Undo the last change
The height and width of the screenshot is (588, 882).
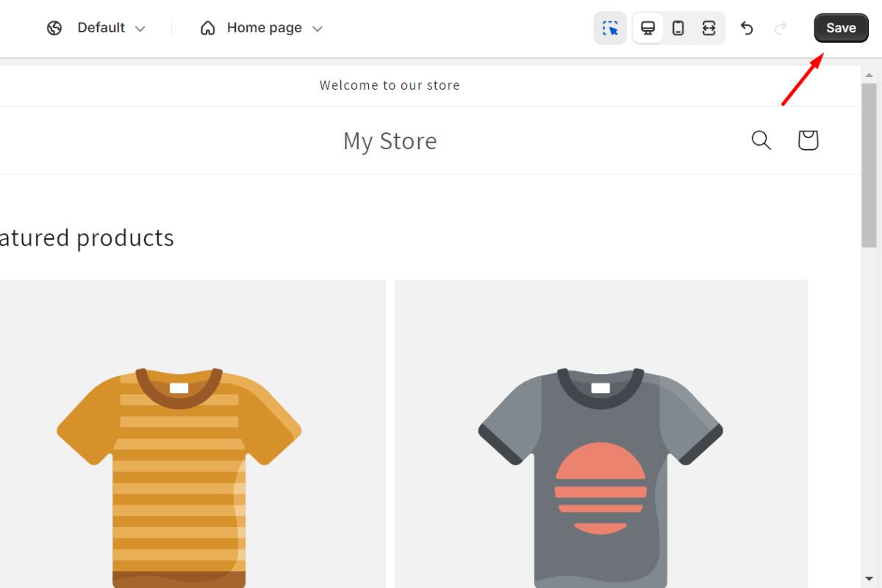747,28
